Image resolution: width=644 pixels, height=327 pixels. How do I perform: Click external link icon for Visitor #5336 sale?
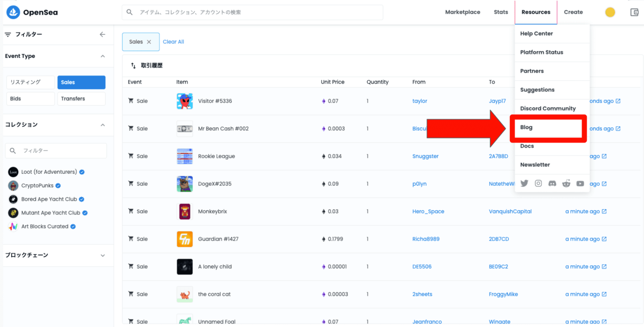pos(618,101)
